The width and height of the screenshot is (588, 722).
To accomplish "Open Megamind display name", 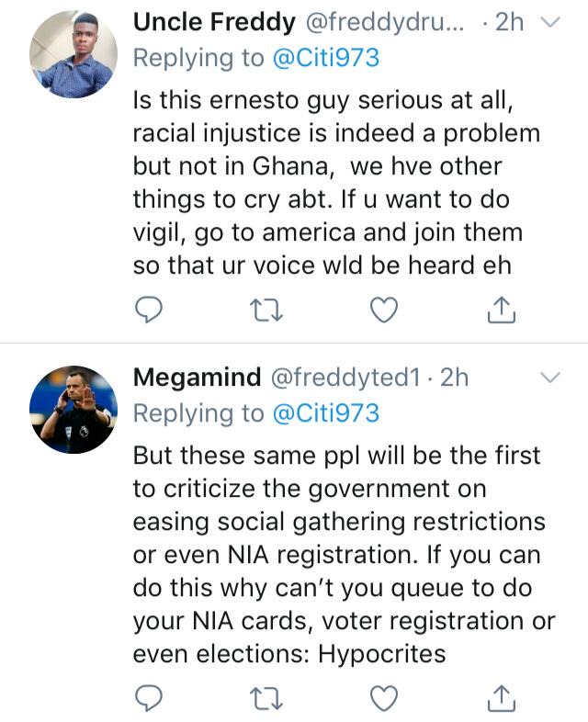I will point(193,378).
